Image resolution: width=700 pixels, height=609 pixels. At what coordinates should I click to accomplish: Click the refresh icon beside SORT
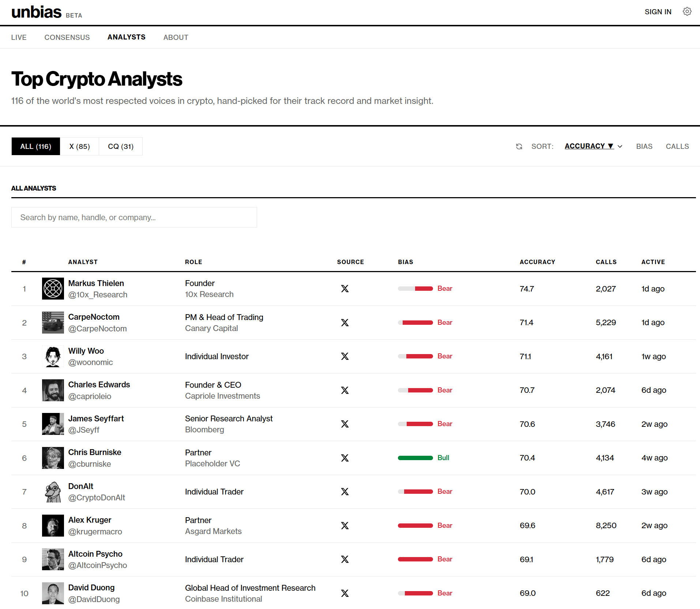(x=519, y=147)
